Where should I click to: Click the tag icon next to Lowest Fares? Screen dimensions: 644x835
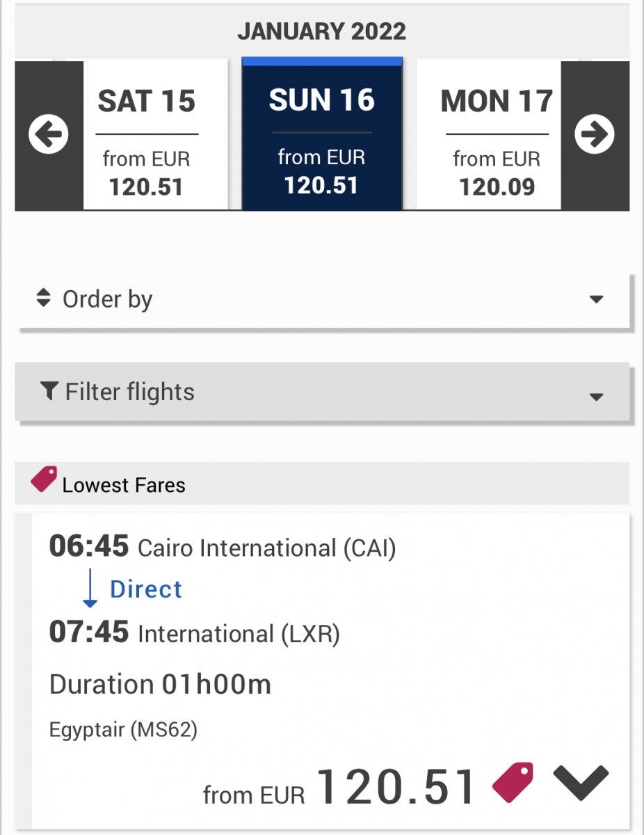44,479
